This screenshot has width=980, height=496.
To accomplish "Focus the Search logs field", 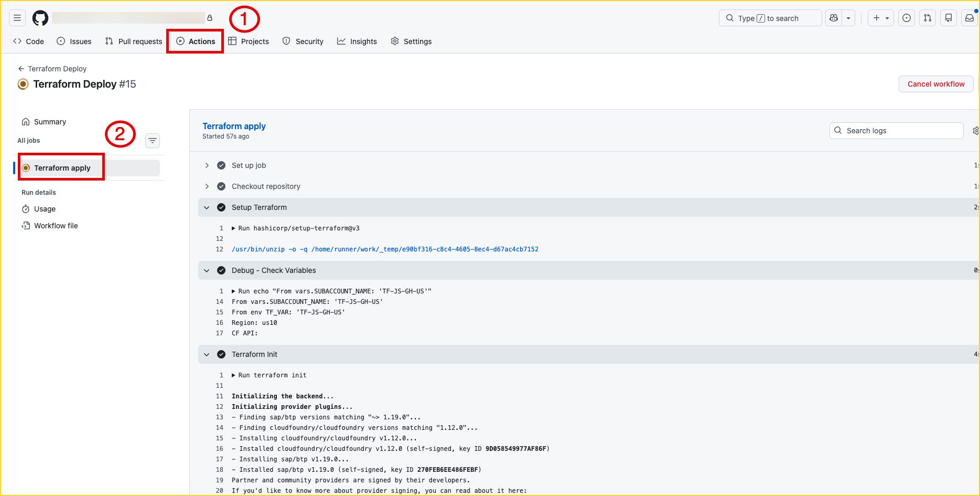I will 897,131.
